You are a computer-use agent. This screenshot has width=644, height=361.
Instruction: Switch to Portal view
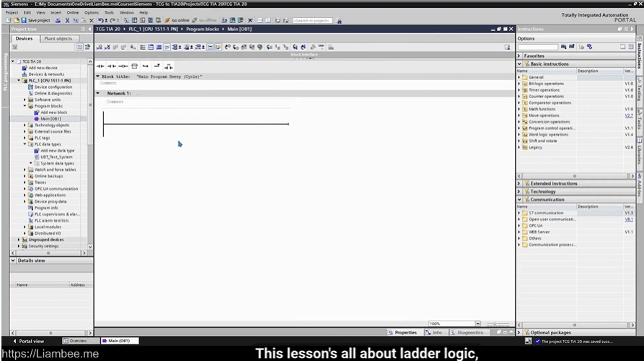pyautogui.click(x=29, y=341)
